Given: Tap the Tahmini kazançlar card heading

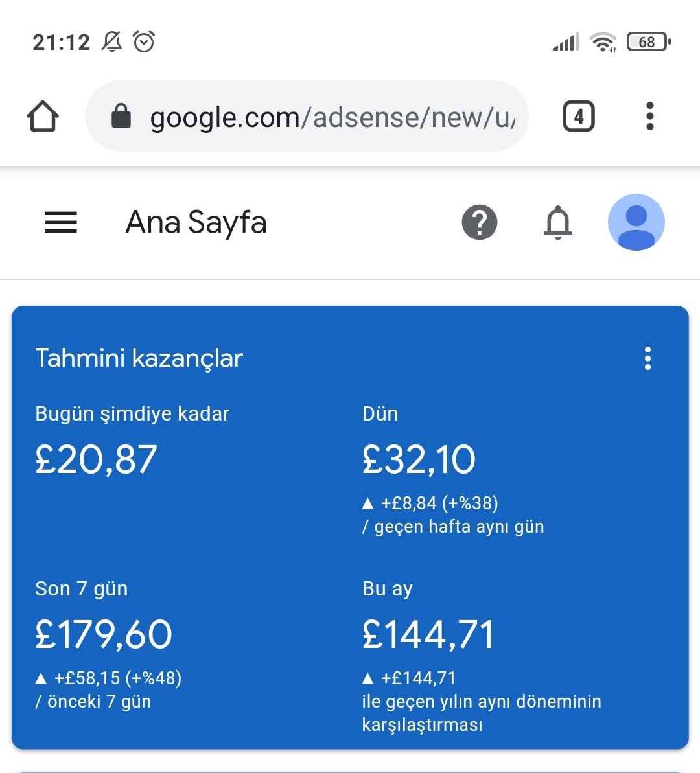Looking at the screenshot, I should 139,358.
